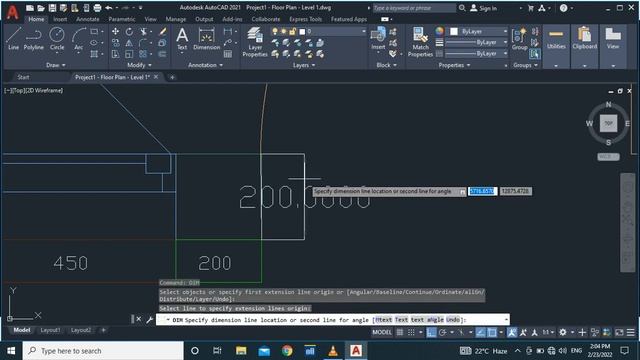Expand the Layers panel

(x=304, y=65)
